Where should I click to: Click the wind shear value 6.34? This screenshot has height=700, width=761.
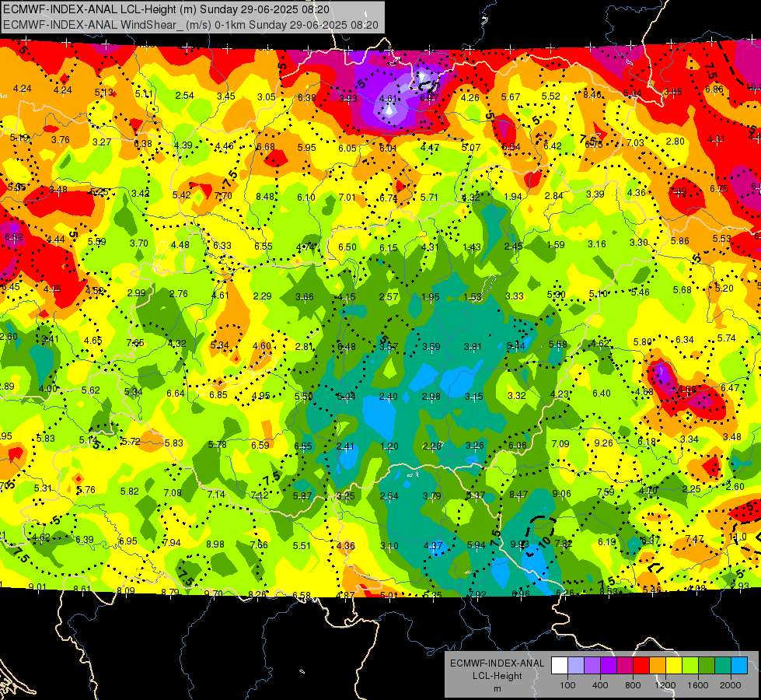685,340
